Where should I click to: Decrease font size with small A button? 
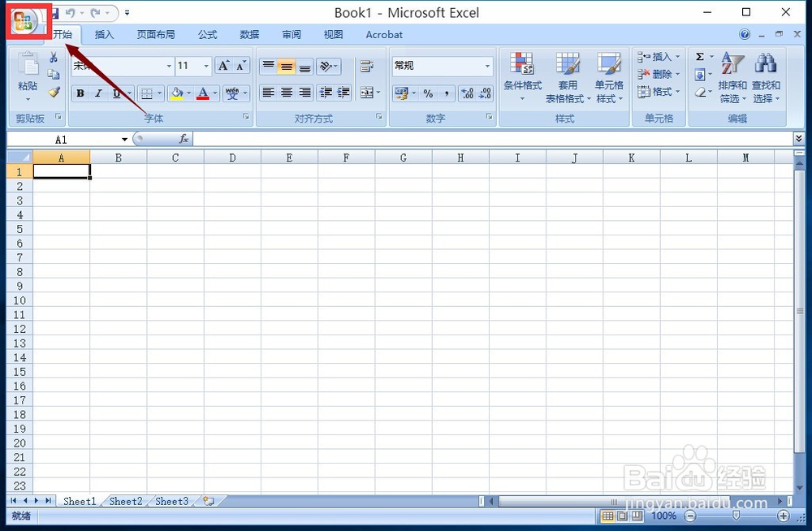241,66
